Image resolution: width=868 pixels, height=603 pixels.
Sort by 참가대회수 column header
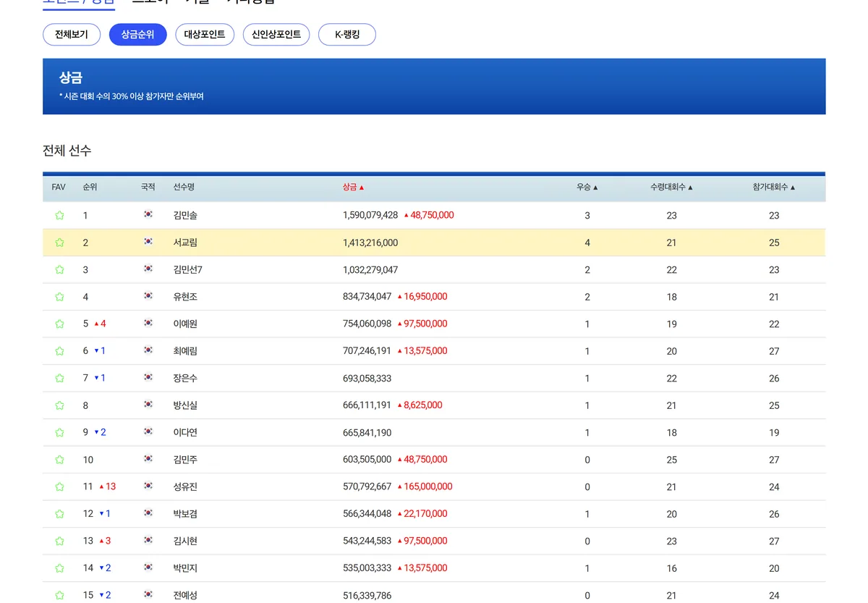click(773, 187)
